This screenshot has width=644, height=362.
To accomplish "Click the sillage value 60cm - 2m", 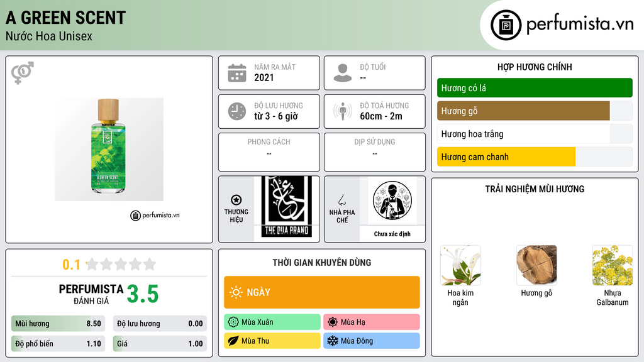I will [x=381, y=116].
